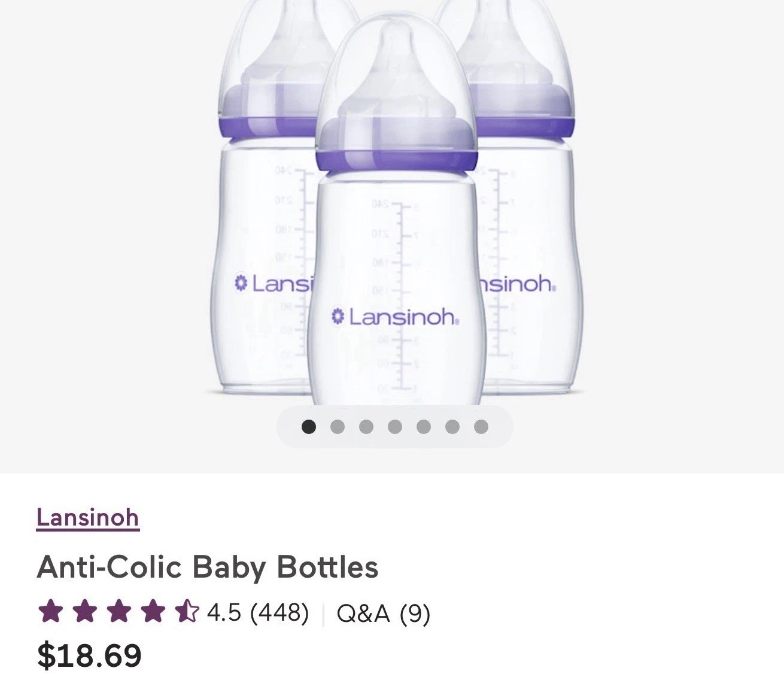Open the Lansinoh brand link
This screenshot has height=674, width=784.
[x=87, y=517]
